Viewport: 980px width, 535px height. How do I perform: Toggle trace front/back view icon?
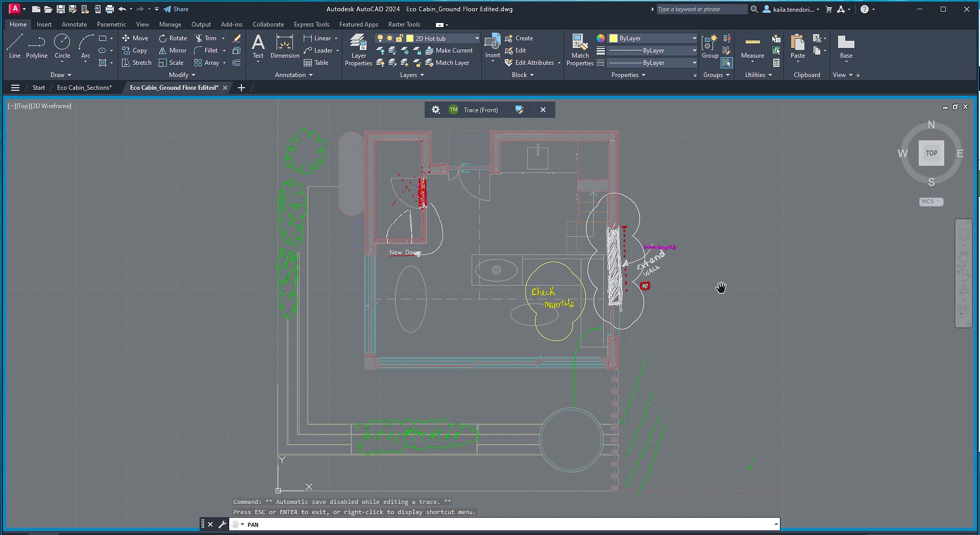tap(519, 110)
